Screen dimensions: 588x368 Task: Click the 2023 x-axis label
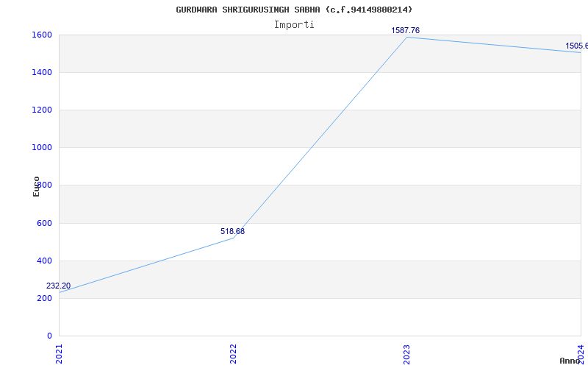tap(407, 354)
